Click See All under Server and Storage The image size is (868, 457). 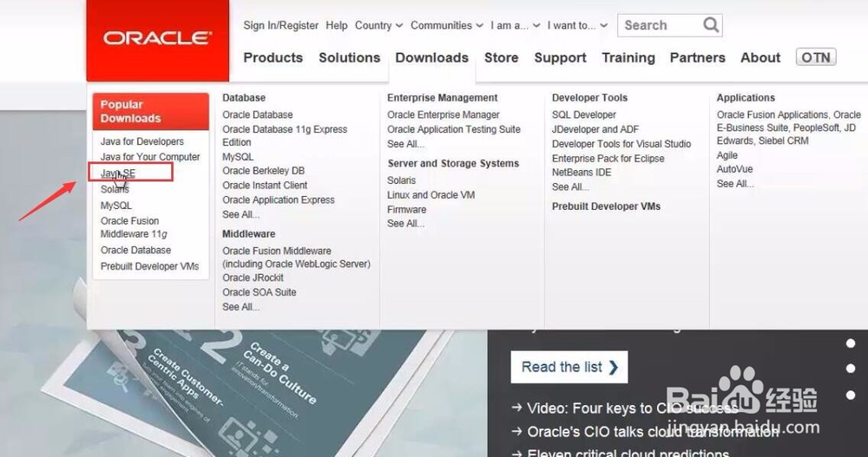(x=405, y=224)
